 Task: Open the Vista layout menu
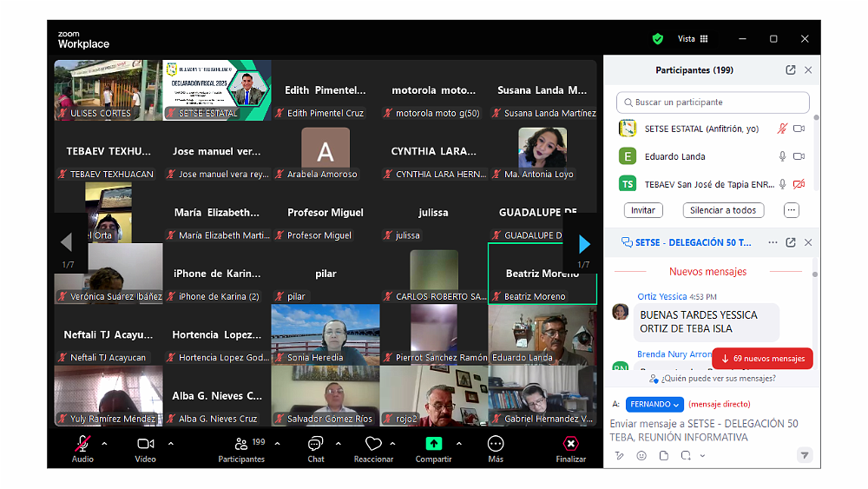(x=693, y=39)
